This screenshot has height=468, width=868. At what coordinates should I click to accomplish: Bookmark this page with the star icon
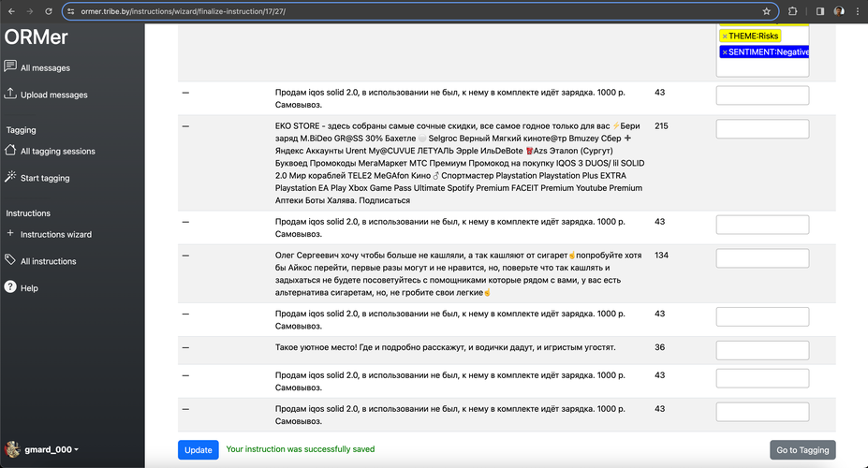[x=767, y=11]
